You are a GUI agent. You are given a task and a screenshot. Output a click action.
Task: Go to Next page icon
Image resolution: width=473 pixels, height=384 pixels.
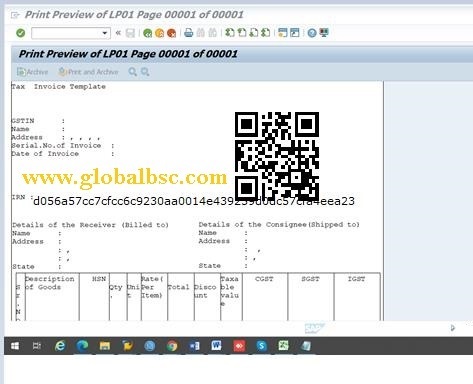click(254, 33)
